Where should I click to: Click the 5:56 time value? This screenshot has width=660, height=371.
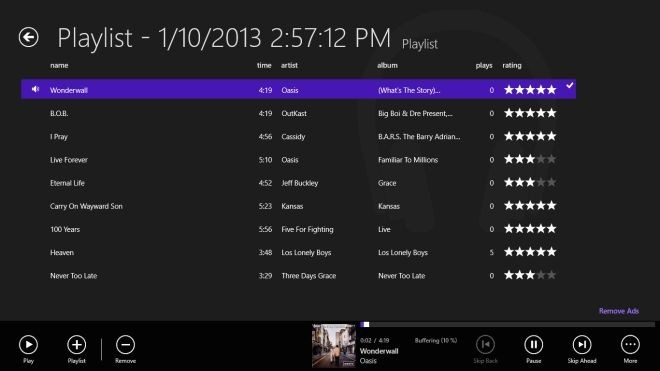point(265,229)
